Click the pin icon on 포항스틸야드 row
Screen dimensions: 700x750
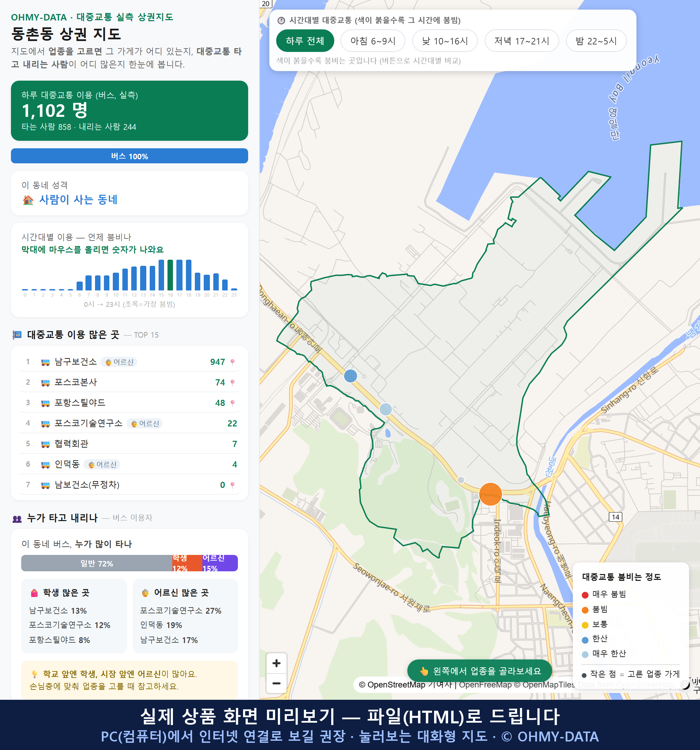pos(232,403)
